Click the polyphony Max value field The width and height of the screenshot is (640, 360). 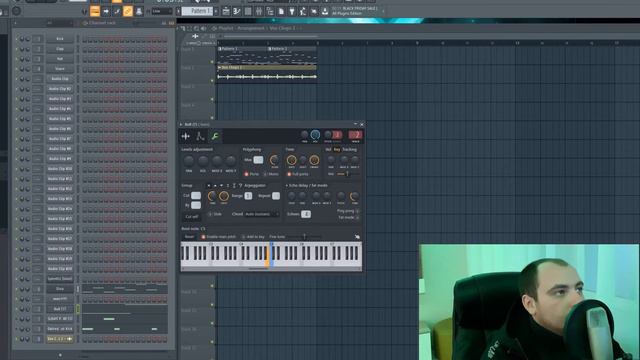click(258, 160)
